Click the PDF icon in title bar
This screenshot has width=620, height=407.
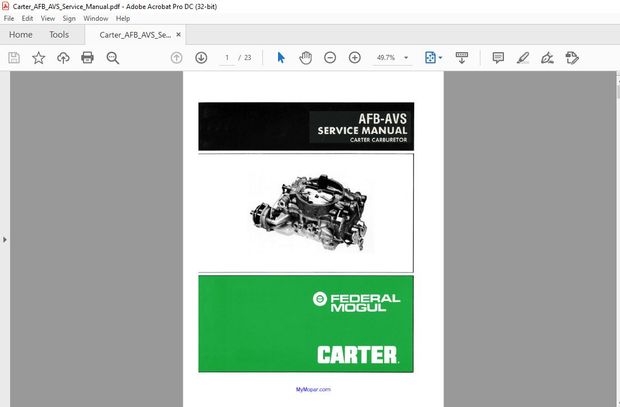[6, 6]
